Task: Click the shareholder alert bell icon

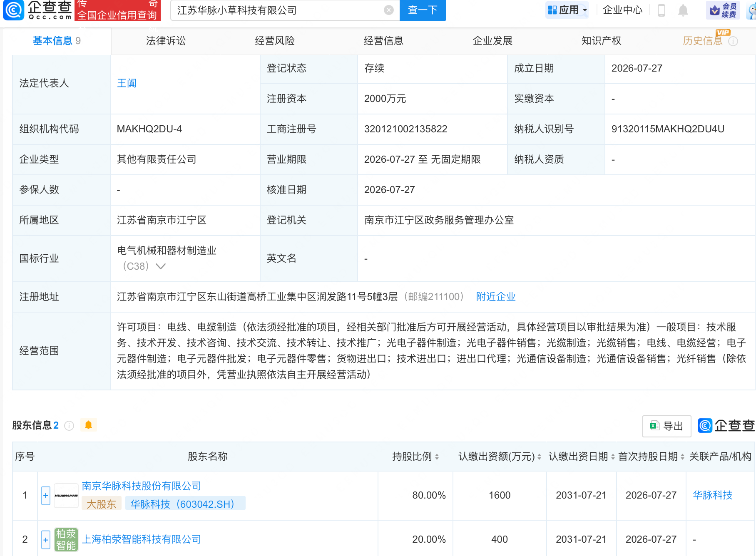Action: (x=88, y=425)
